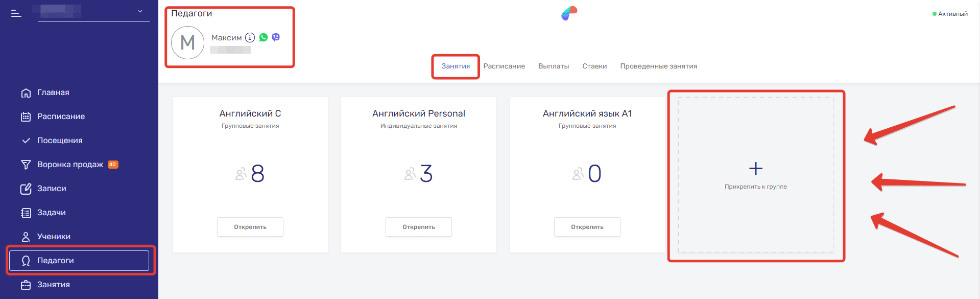Go to Воронка продаж in sidebar

point(70,165)
